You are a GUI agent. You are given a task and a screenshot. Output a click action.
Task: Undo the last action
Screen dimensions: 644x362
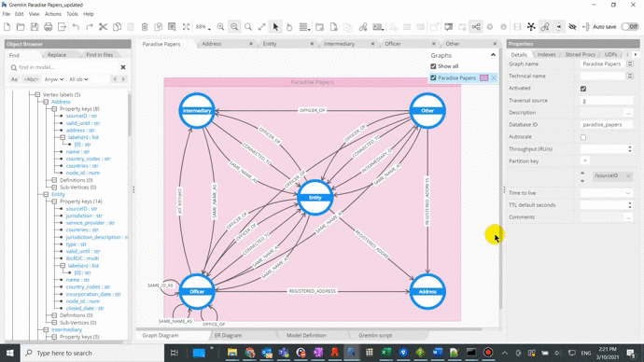click(76, 27)
